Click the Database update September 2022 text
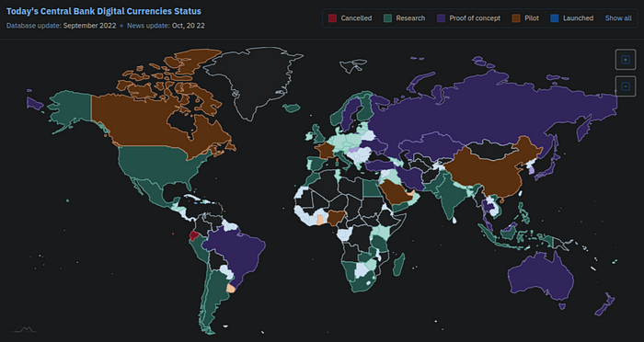Image resolution: width=644 pixels, height=342 pixels. 62,26
